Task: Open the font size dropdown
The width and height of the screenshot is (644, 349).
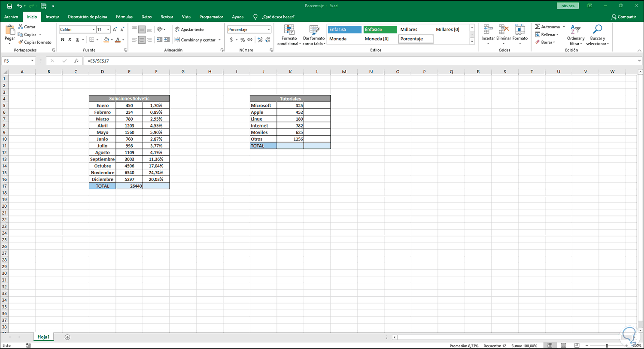Action: (x=108, y=30)
